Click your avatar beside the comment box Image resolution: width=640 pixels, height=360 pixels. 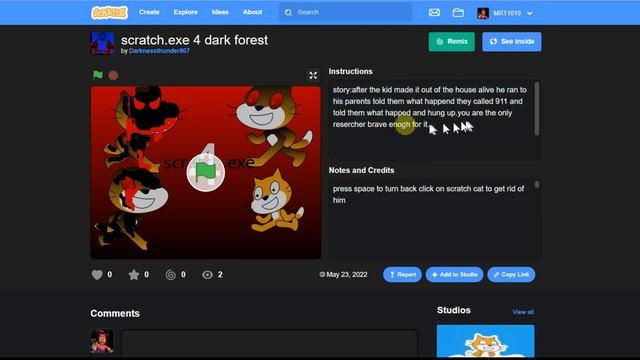click(102, 341)
